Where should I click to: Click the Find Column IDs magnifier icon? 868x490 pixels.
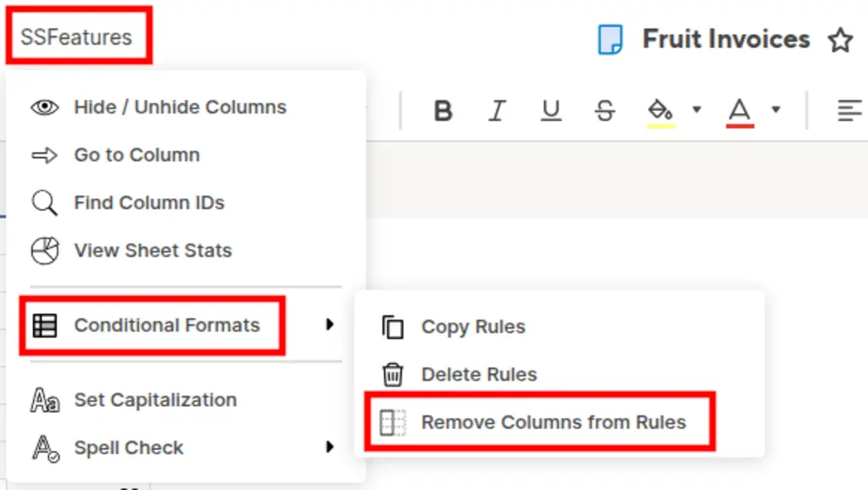pos(44,203)
